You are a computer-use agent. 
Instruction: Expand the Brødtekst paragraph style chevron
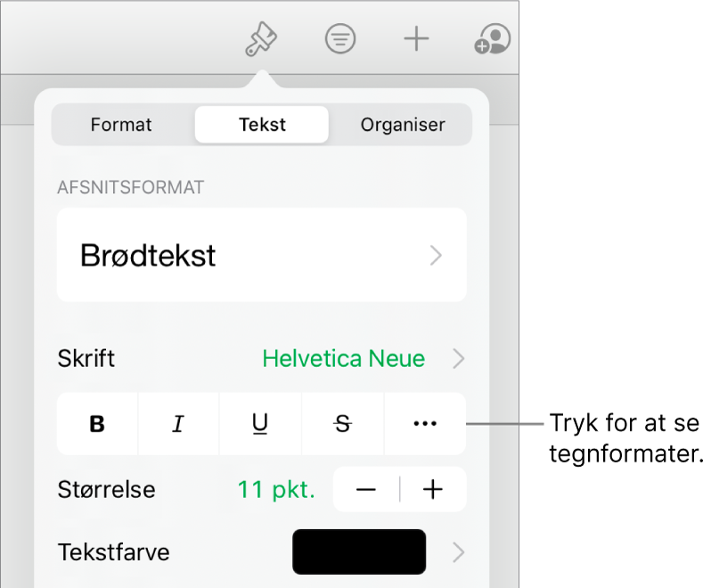(x=437, y=257)
